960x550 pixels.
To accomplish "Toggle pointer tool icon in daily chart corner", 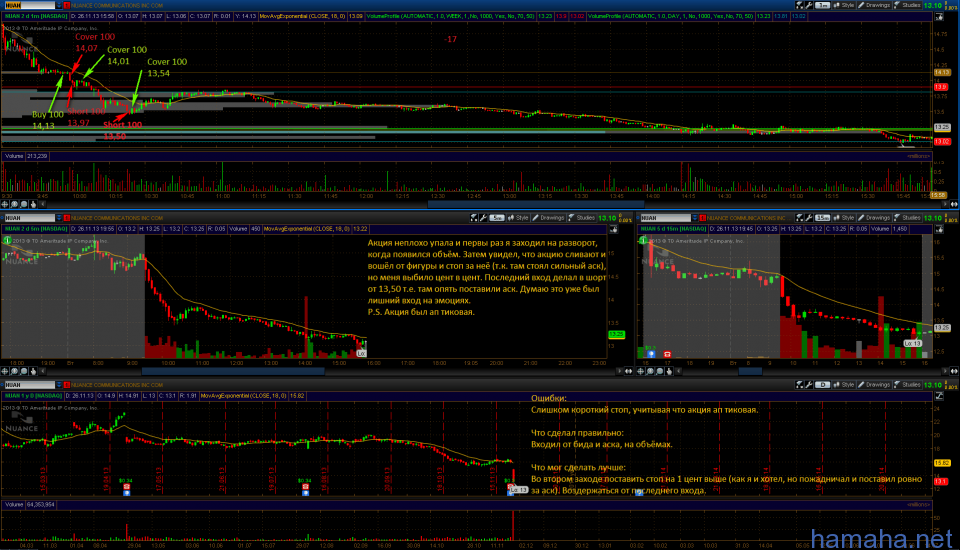I will tap(939, 396).
